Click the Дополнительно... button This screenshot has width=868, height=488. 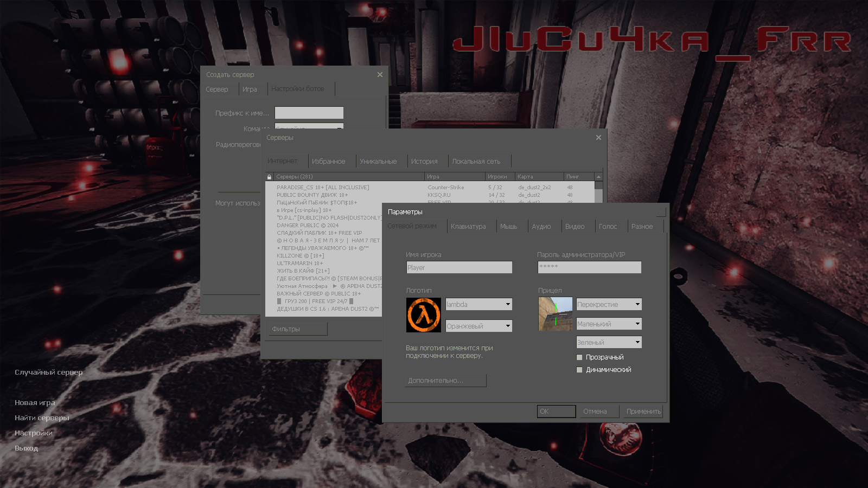click(x=445, y=381)
